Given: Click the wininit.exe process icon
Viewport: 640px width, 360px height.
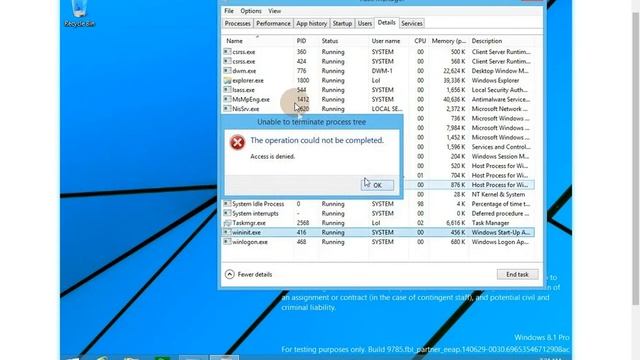Looking at the screenshot, I should pos(227,232).
